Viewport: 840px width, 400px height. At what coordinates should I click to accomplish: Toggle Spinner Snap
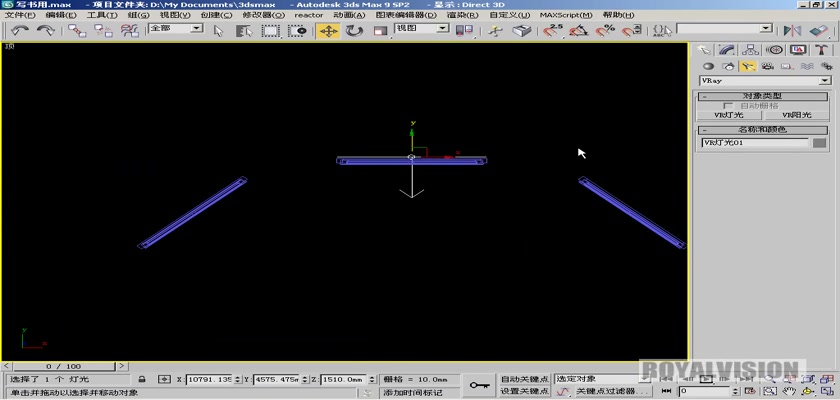(x=632, y=31)
